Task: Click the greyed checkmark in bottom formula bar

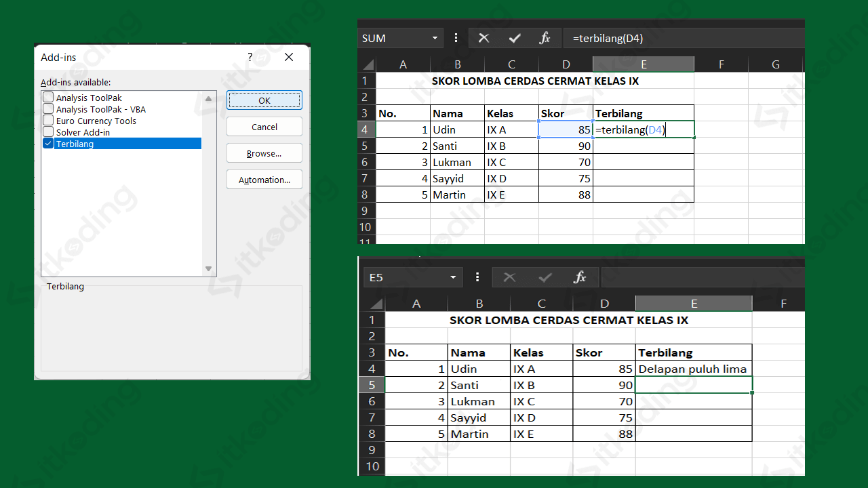Action: tap(545, 277)
